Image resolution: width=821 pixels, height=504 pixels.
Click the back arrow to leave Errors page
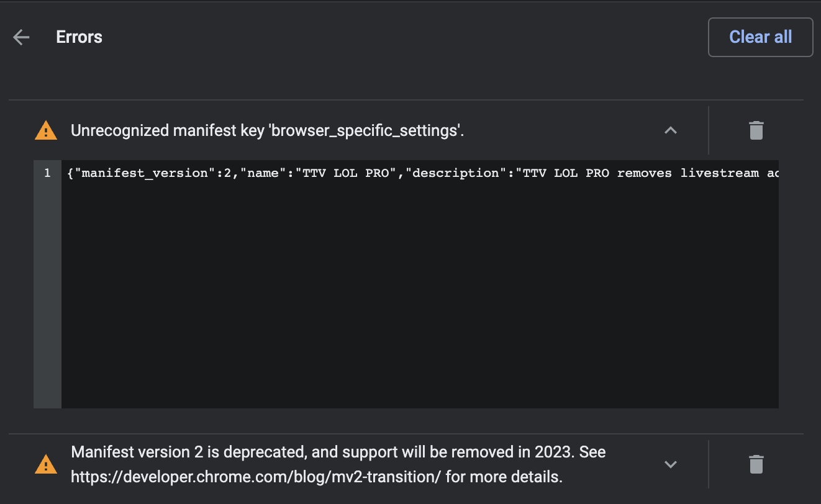coord(20,37)
